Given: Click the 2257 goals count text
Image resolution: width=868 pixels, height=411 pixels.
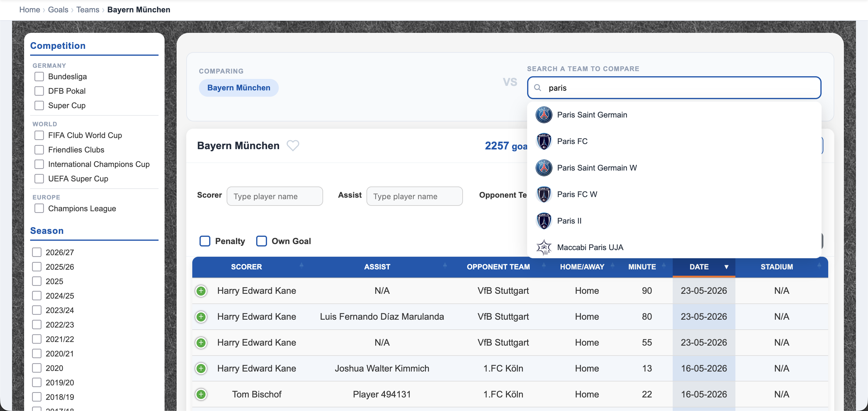Looking at the screenshot, I should 506,146.
